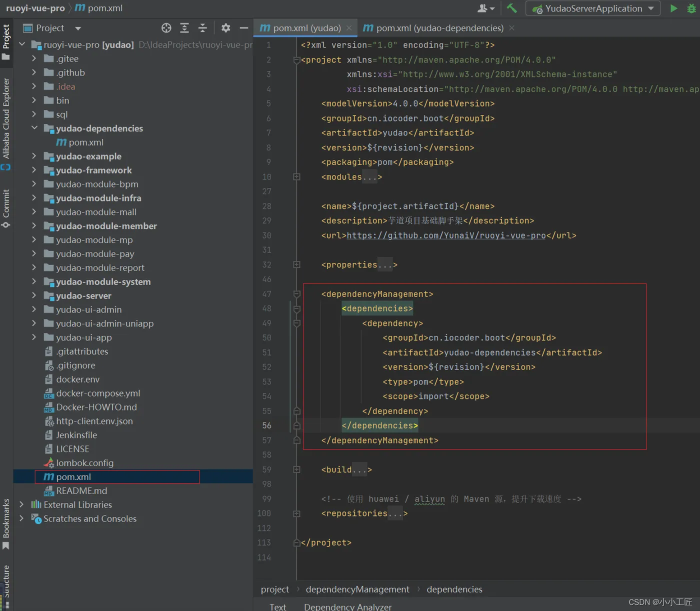Screen dimensions: 700x611
Task: Open the YudaoServerApplication run configuration dropdown
Action: tap(593, 8)
